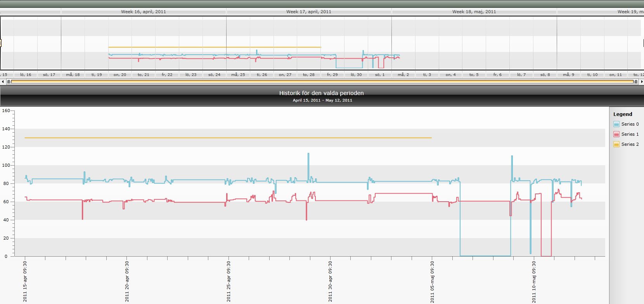Click the Historik för den valda perioden title
This screenshot has height=304, width=644.
click(322, 93)
